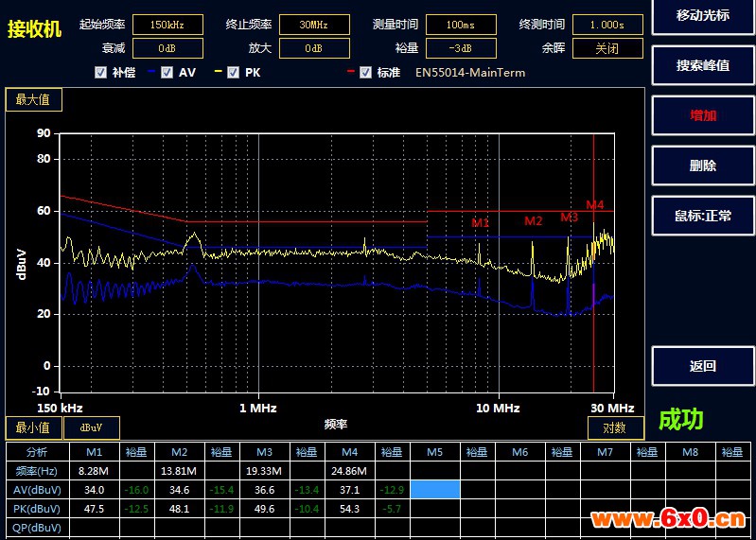The image size is (756, 540).
Task: Click the 对数 logarithmic scale button
Action: coord(615,427)
